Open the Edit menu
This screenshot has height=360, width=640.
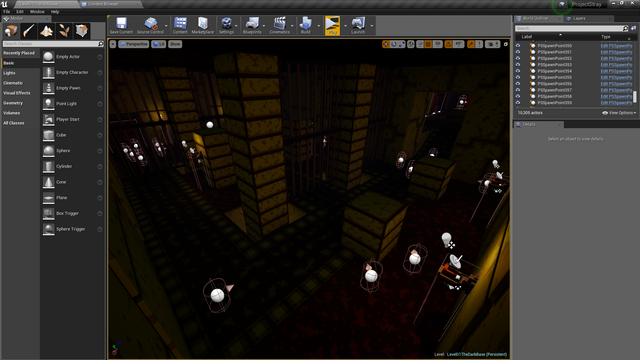click(x=20, y=12)
